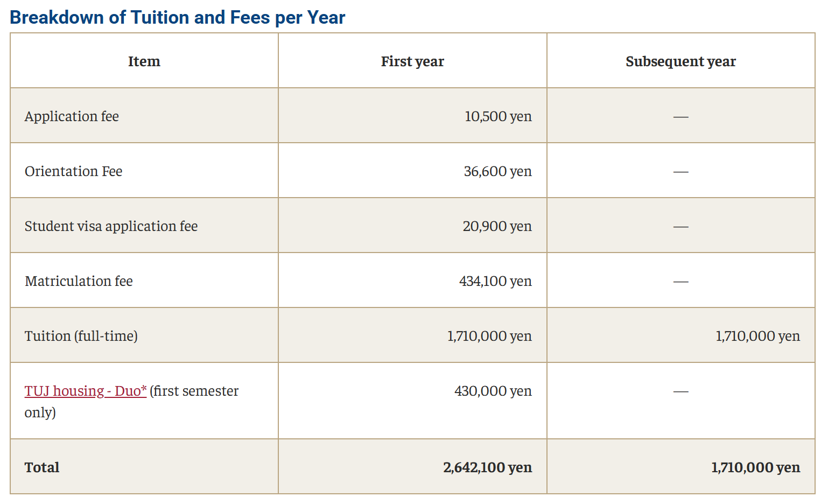
Task: Click the Application fee row label
Action: coord(72,116)
